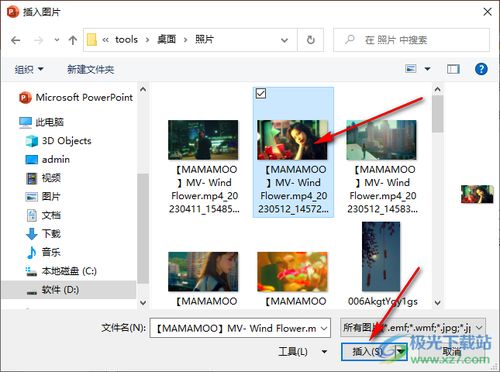Uncheck the selected image's checkbox
Viewport: 500px width, 372px height.
(x=261, y=94)
